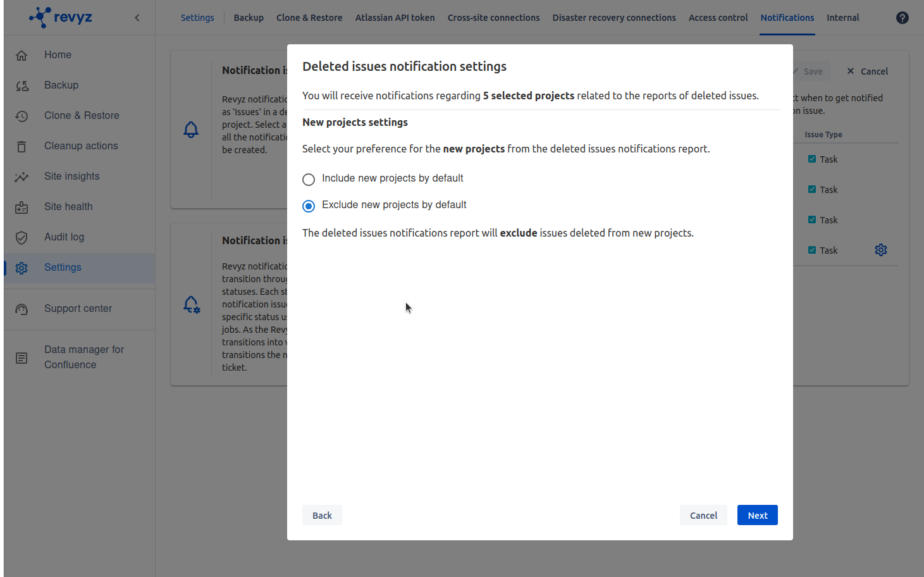The image size is (924, 577).
Task: Select the Site insights icon
Action: [22, 176]
